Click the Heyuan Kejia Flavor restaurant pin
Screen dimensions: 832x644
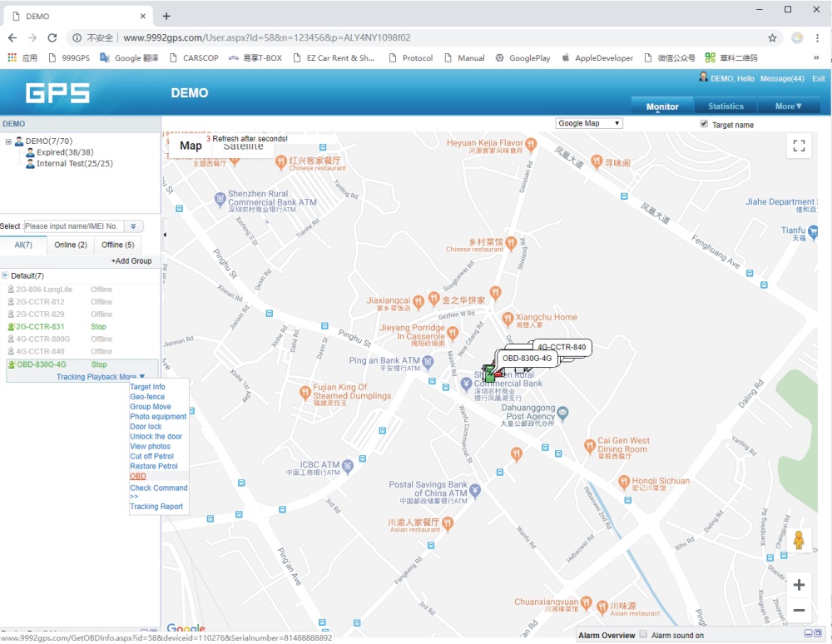pyautogui.click(x=531, y=144)
